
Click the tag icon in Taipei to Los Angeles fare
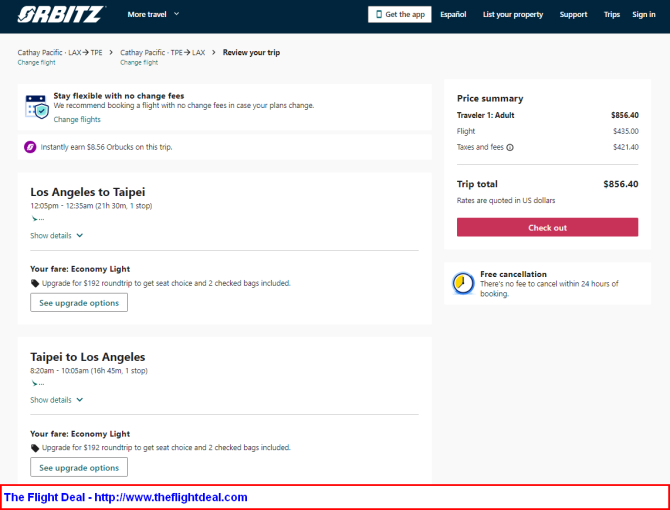(35, 448)
